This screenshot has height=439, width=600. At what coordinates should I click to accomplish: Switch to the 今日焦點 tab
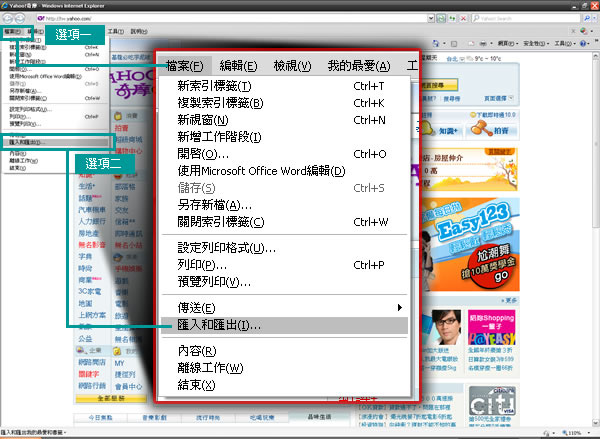100,418
